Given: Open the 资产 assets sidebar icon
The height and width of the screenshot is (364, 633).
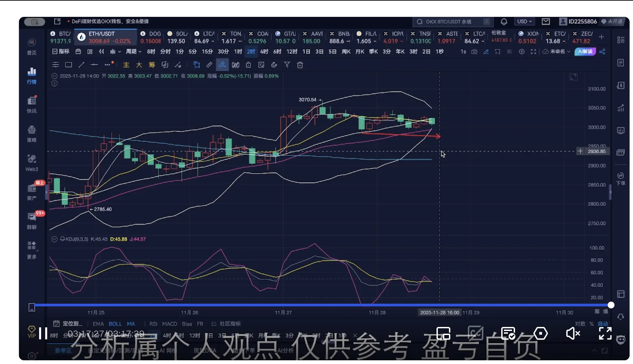Looking at the screenshot, I should pyautogui.click(x=32, y=192).
